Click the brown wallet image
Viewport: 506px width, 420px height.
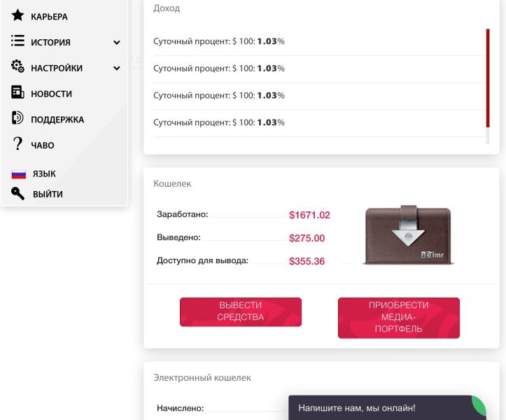pyautogui.click(x=408, y=234)
